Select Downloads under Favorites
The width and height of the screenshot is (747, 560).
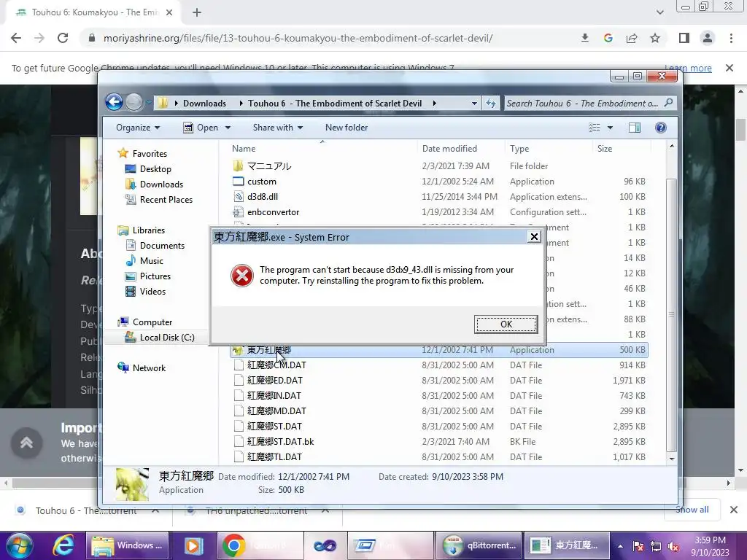point(161,184)
